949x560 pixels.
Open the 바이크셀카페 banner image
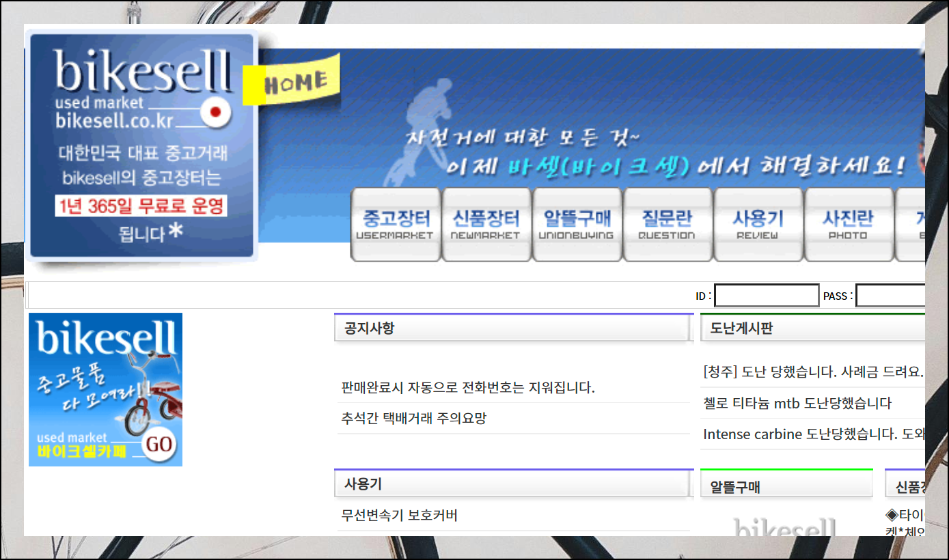pos(105,389)
